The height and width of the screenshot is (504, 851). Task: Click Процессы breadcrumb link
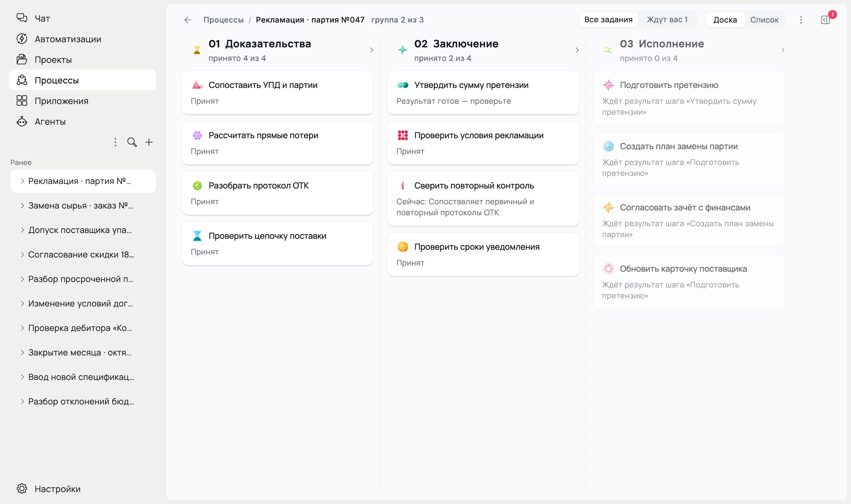223,20
